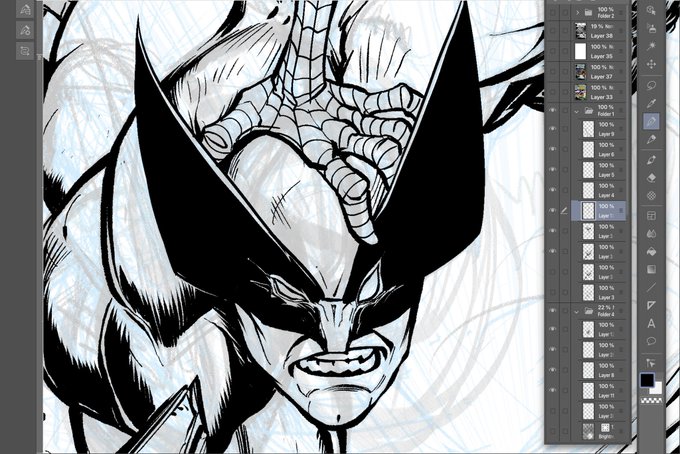
Task: Tick the second-column box in Layer 33 row
Action: click(x=565, y=91)
